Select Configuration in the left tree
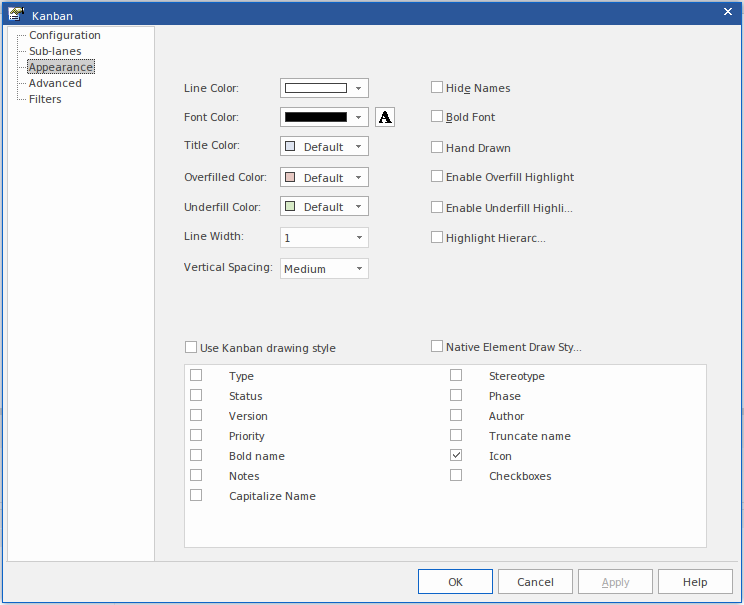Screen dimensions: 744x605 pos(64,35)
